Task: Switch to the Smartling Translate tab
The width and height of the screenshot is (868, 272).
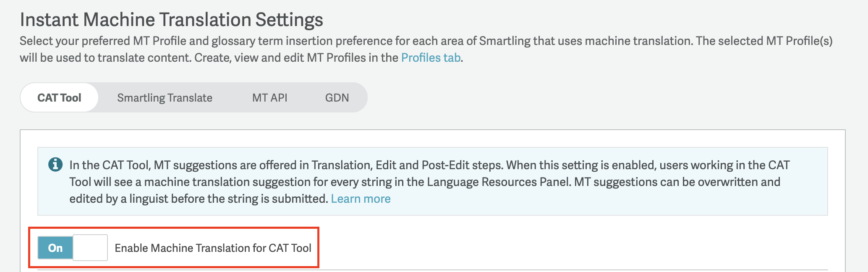Action: 165,98
